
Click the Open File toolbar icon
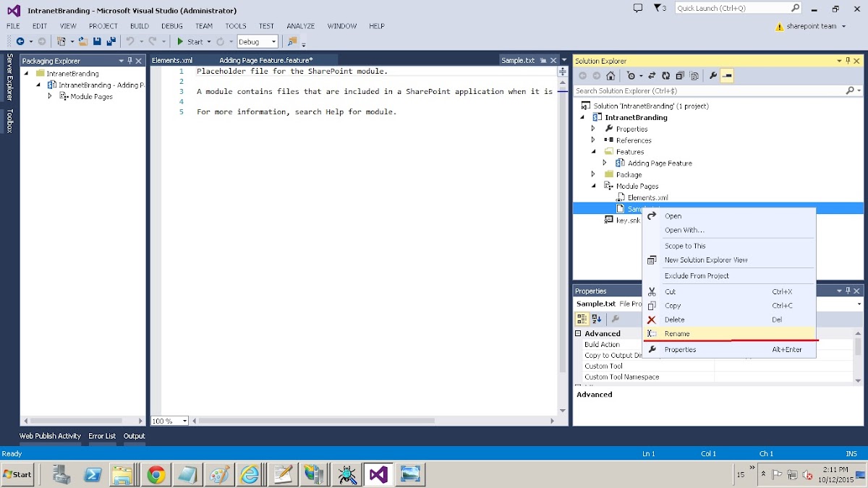pyautogui.click(x=83, y=42)
